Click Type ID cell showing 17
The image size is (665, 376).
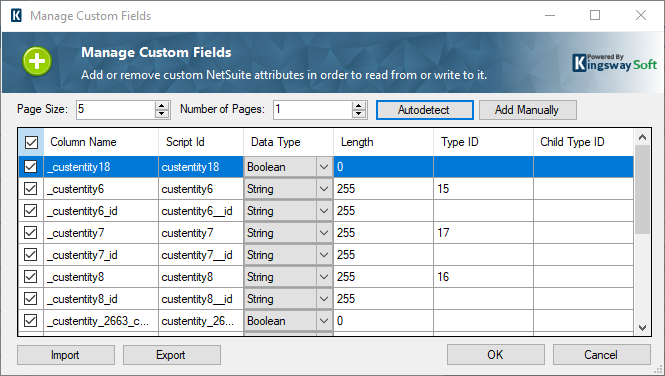483,233
